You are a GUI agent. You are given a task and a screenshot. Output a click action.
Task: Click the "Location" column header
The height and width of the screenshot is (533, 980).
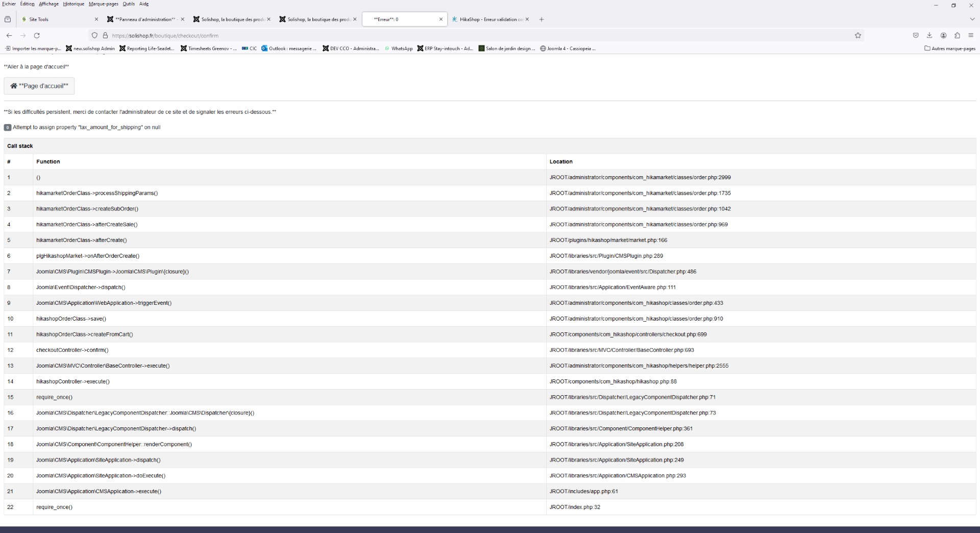(x=561, y=162)
